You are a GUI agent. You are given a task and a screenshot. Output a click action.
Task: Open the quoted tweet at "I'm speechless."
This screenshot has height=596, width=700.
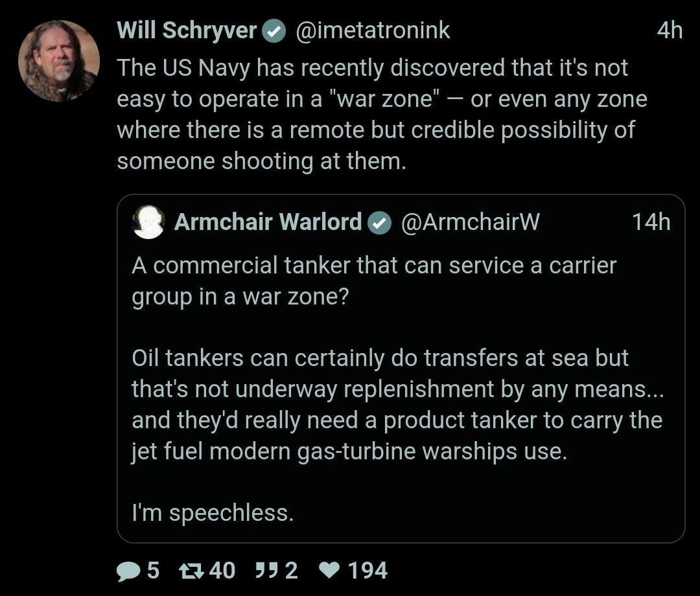(213, 513)
